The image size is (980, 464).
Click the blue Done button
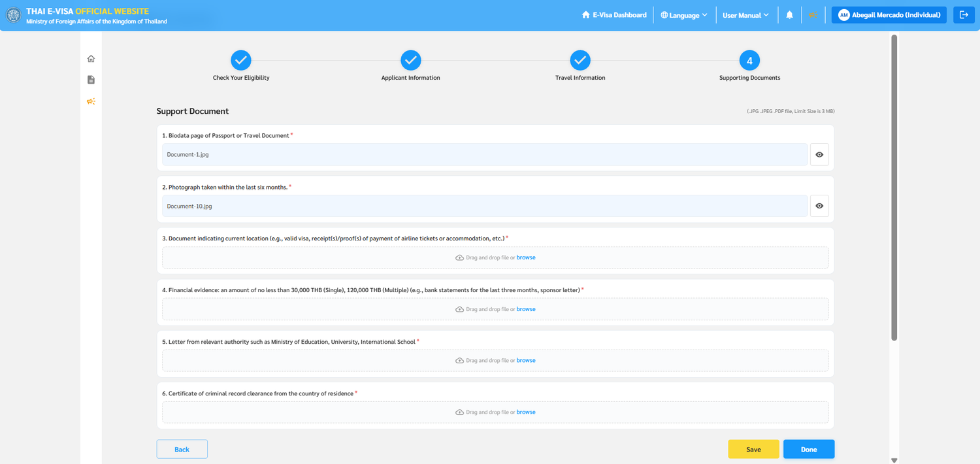809,449
